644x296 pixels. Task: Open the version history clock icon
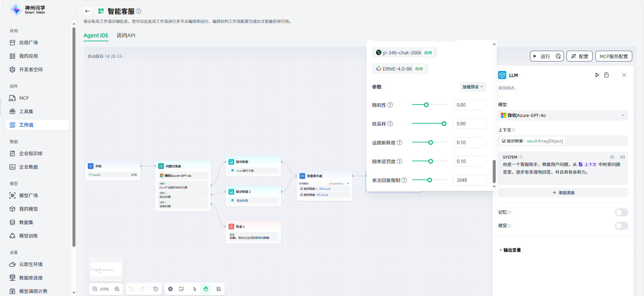(x=156, y=289)
